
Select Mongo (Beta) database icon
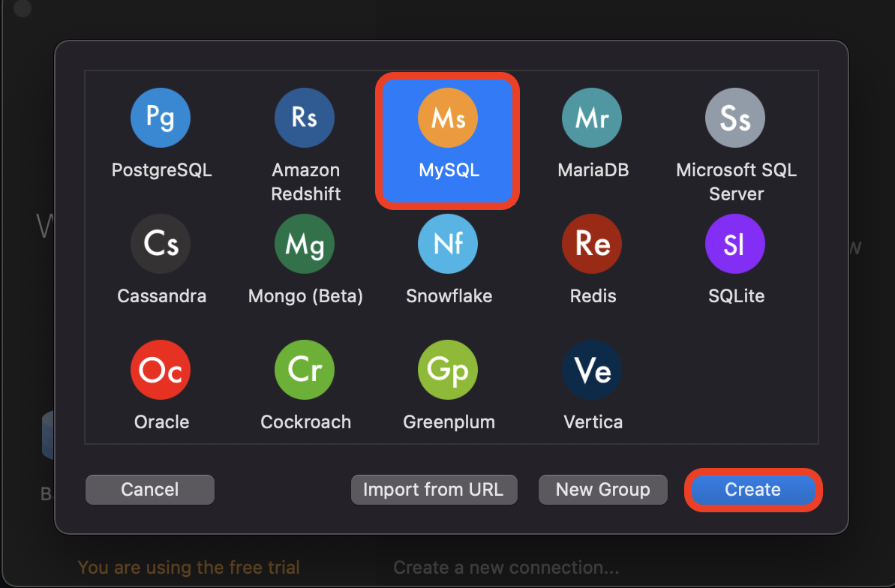coord(305,244)
